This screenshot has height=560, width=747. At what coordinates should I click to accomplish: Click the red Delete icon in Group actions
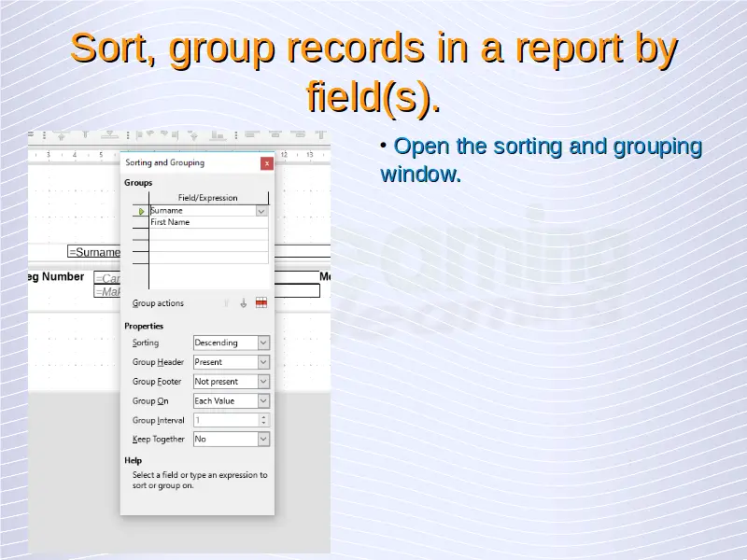tap(261, 302)
